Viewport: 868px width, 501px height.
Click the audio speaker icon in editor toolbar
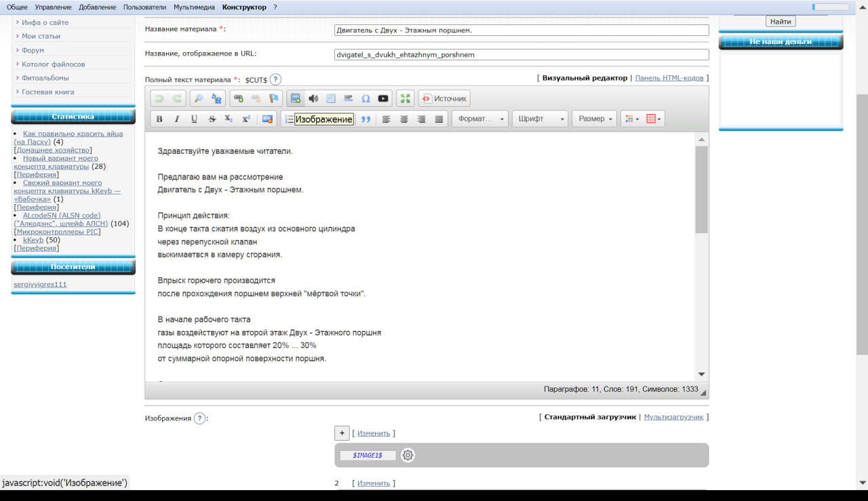click(x=313, y=99)
